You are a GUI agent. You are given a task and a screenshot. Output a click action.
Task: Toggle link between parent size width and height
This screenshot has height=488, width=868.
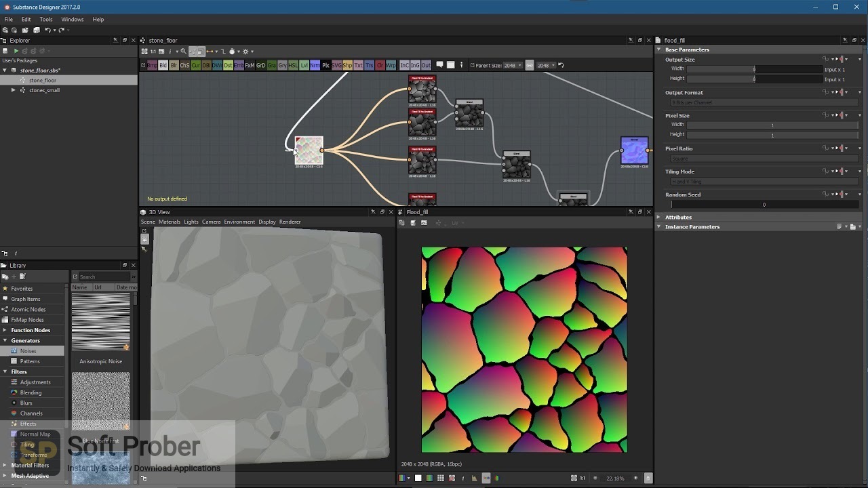[x=529, y=65]
